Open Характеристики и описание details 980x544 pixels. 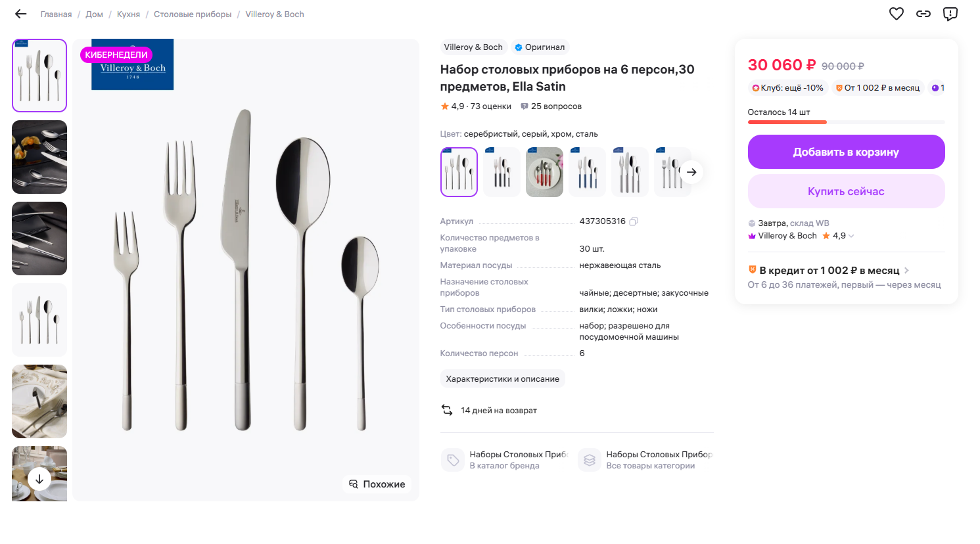[502, 379]
